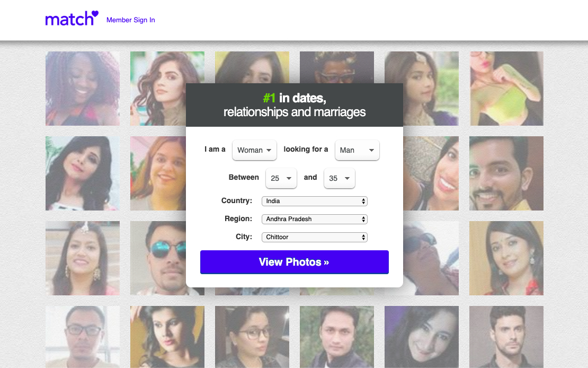Open second-row photo of smiling woman with auburn hair
The width and height of the screenshot is (588, 368).
pyautogui.click(x=158, y=173)
